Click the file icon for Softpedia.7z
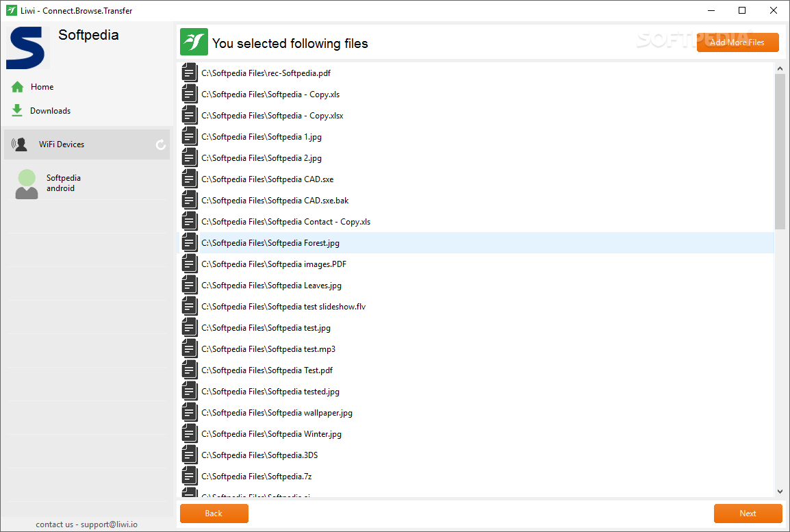Image resolution: width=790 pixels, height=532 pixels. 190,476
